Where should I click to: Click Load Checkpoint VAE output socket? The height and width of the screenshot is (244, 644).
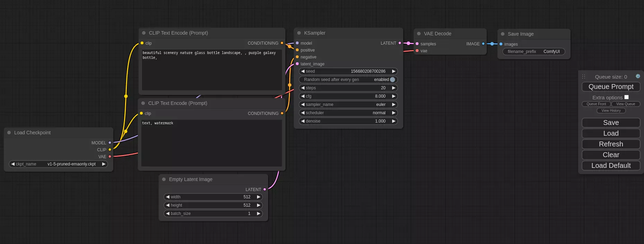pos(110,157)
